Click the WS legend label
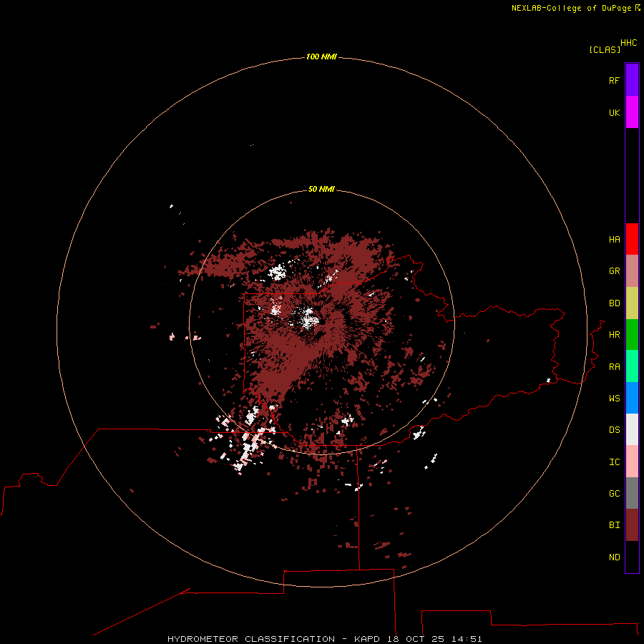The width and height of the screenshot is (644, 644). pos(614,399)
